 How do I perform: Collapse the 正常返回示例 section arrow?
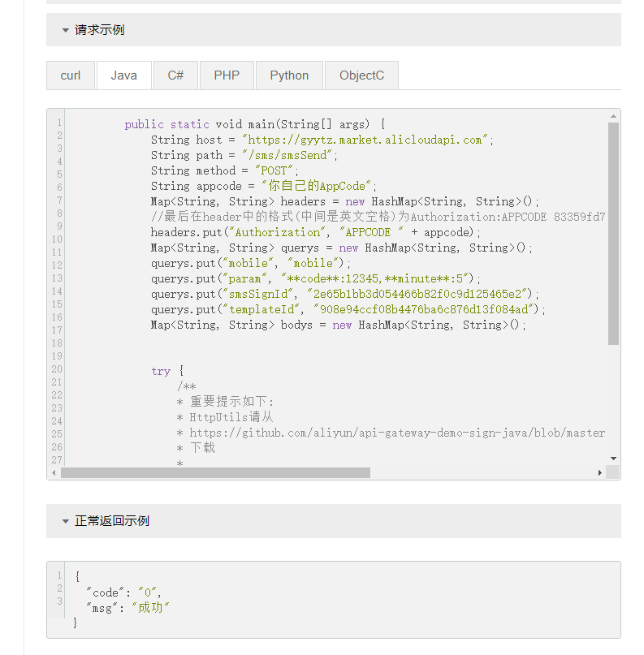click(x=65, y=521)
